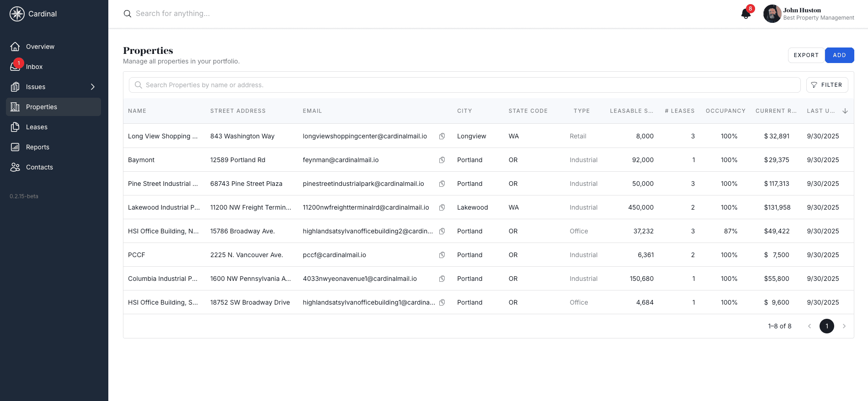Screen dimensions: 868x401
Task: Click the 2225 N. Vancouver Ave. address
Action: click(x=246, y=255)
